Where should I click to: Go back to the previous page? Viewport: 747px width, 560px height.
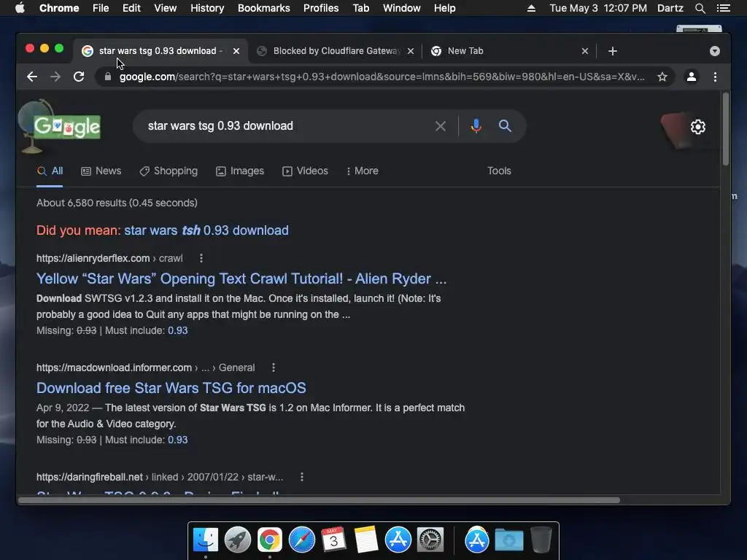click(32, 77)
